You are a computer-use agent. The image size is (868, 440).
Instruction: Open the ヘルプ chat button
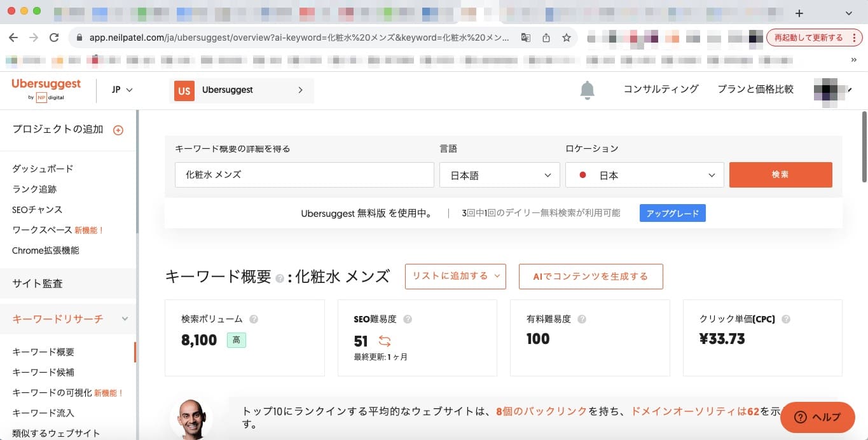pyautogui.click(x=818, y=417)
